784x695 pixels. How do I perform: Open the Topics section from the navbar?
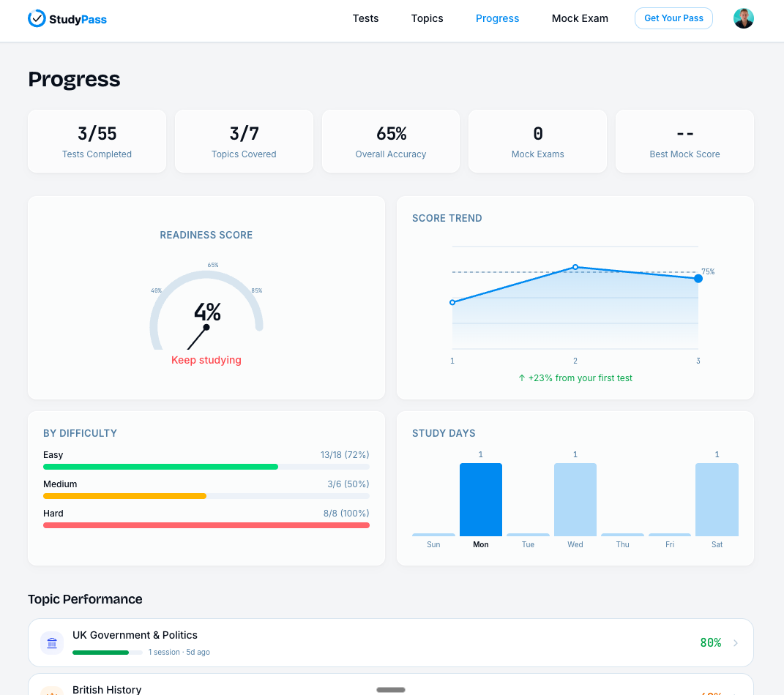tap(427, 18)
